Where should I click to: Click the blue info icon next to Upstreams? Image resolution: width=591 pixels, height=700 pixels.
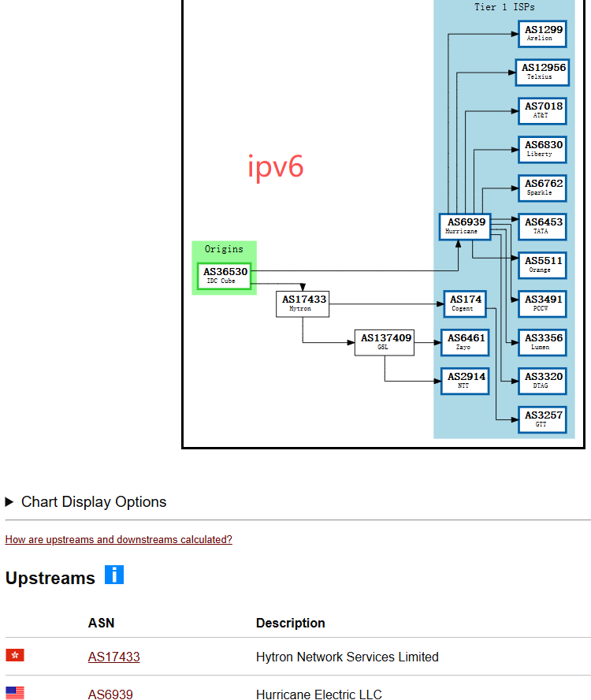point(114,575)
